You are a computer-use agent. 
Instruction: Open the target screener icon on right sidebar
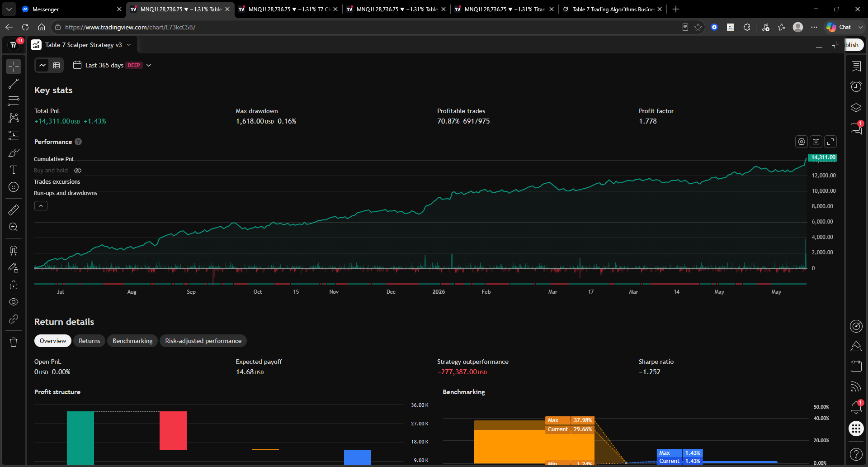tap(856, 326)
